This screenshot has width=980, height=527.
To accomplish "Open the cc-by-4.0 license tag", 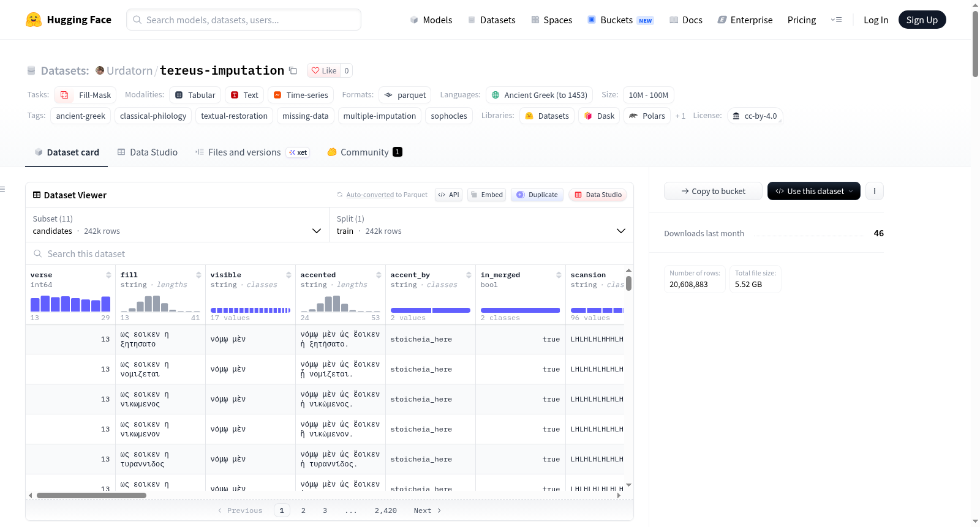I will (755, 116).
